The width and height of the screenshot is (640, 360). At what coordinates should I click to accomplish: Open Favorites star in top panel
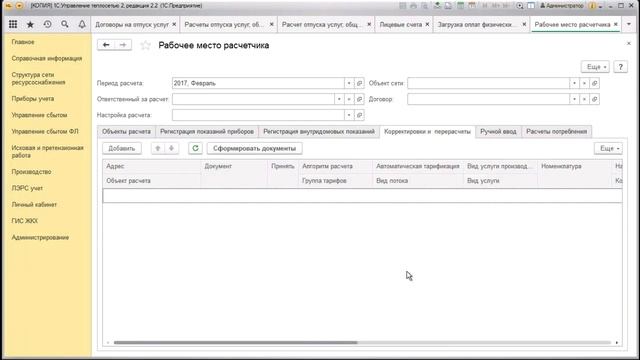(30, 24)
